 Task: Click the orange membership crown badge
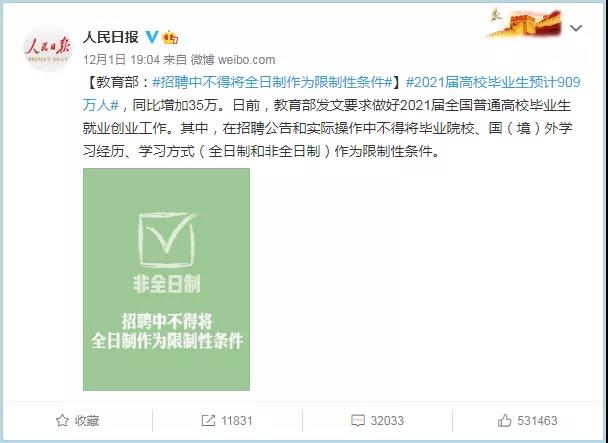click(x=170, y=37)
